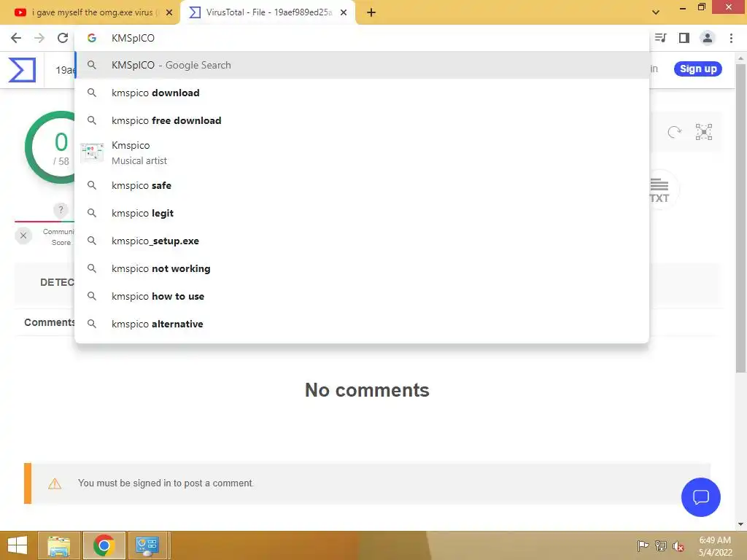Click the network tray icon
Viewport: 747px width, 560px height.
(660, 545)
